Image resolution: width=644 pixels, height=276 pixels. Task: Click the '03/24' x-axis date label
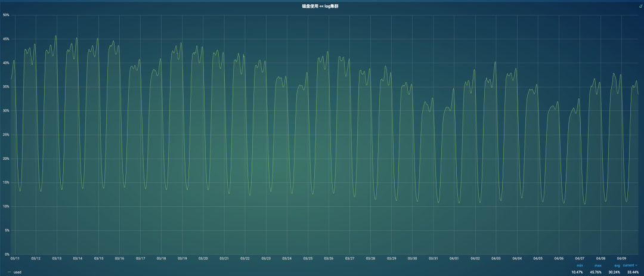pyautogui.click(x=287, y=258)
